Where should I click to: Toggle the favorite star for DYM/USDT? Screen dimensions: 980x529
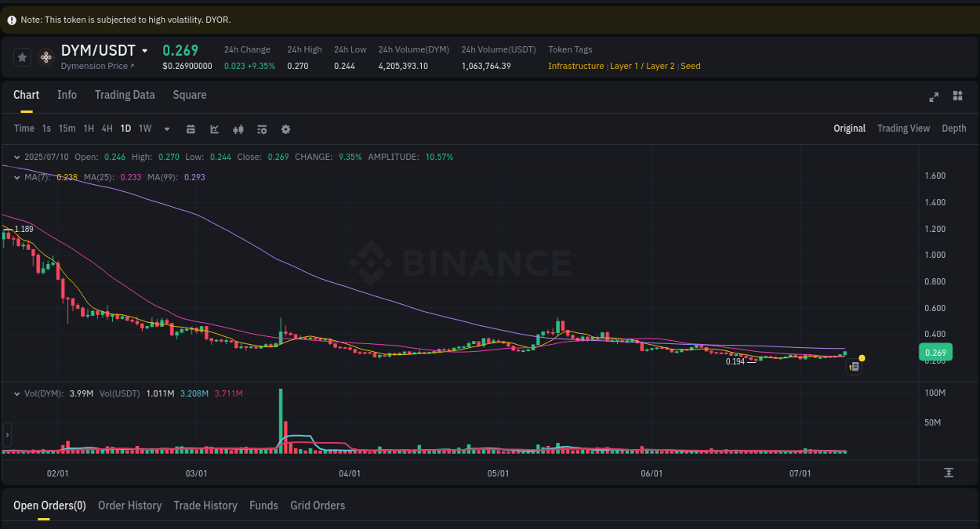point(22,56)
